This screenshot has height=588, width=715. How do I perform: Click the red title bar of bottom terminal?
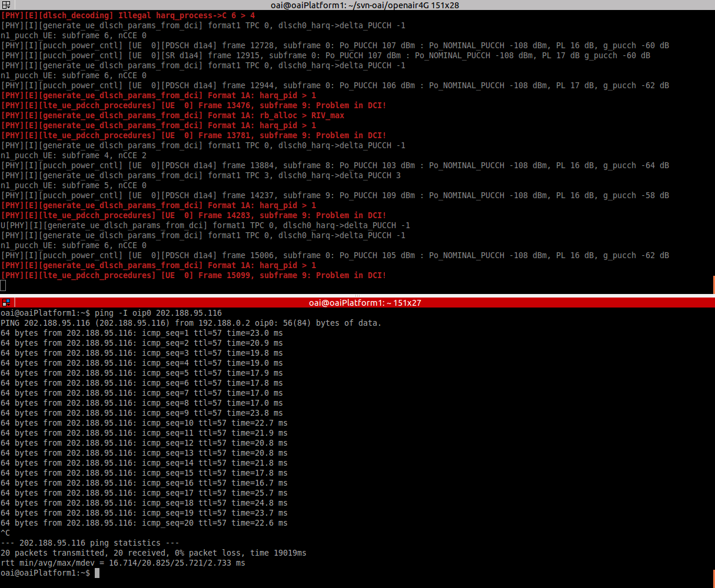[x=364, y=303]
